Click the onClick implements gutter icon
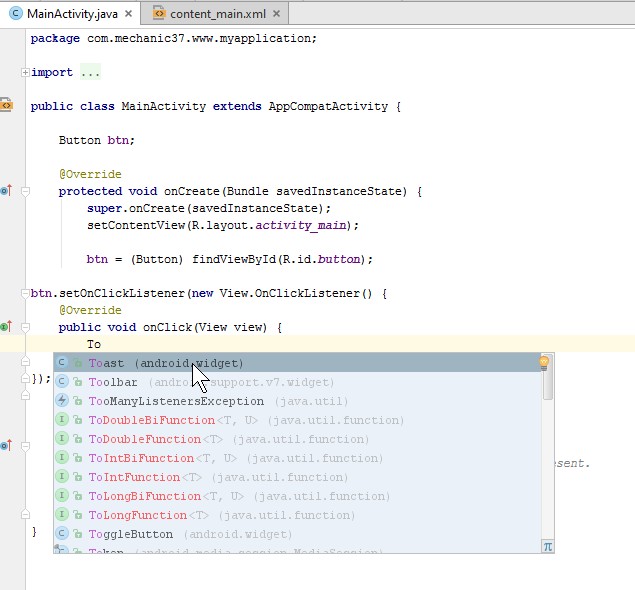 (x=6, y=326)
